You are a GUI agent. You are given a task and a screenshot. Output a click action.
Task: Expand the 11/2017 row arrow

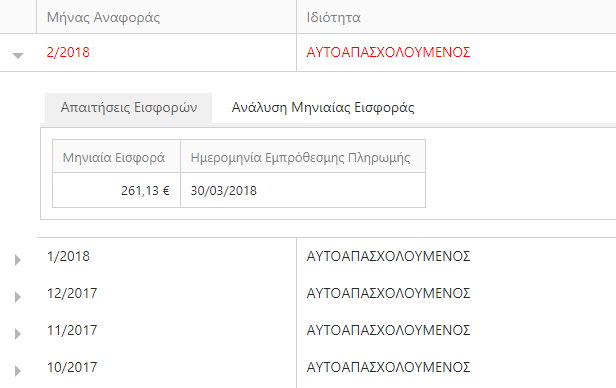(18, 334)
